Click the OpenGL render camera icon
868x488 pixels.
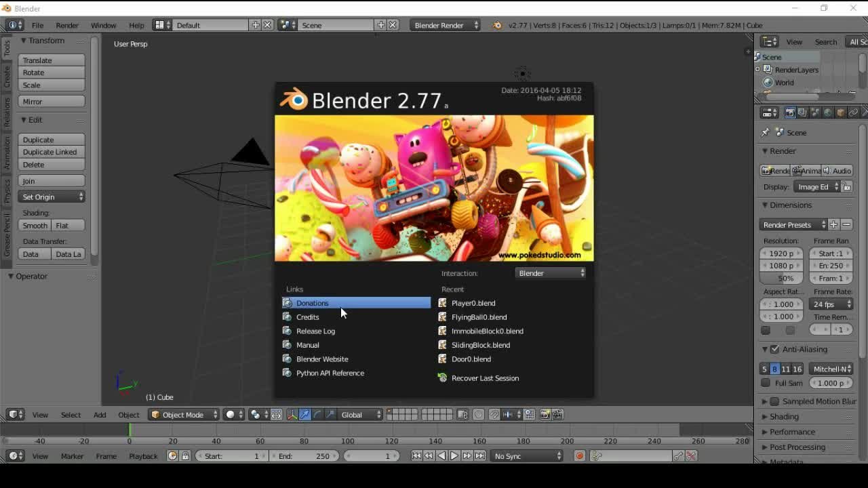pyautogui.click(x=545, y=414)
